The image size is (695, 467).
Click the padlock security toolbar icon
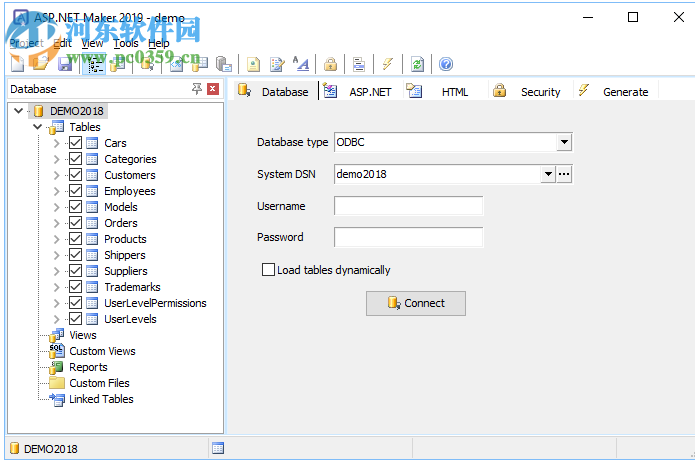click(x=330, y=65)
